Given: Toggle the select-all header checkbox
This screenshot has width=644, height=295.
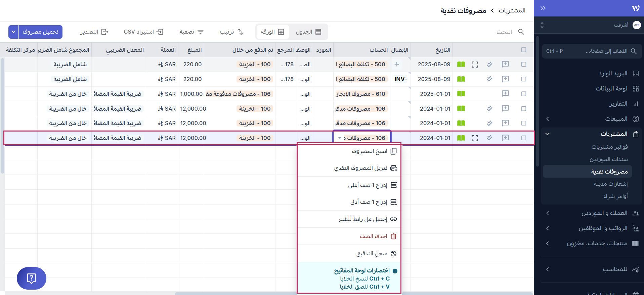Looking at the screenshot, I should click(524, 50).
